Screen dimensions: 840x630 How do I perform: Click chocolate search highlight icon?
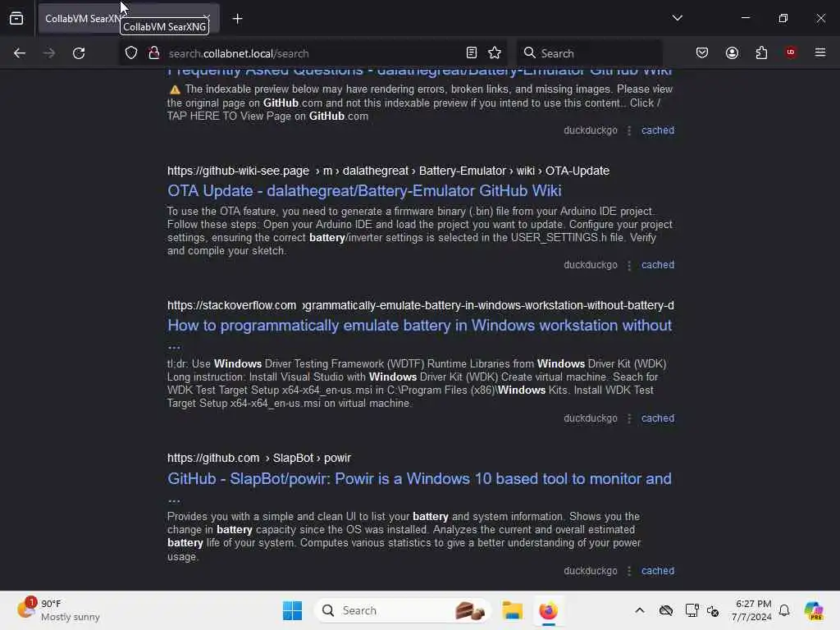469,610
